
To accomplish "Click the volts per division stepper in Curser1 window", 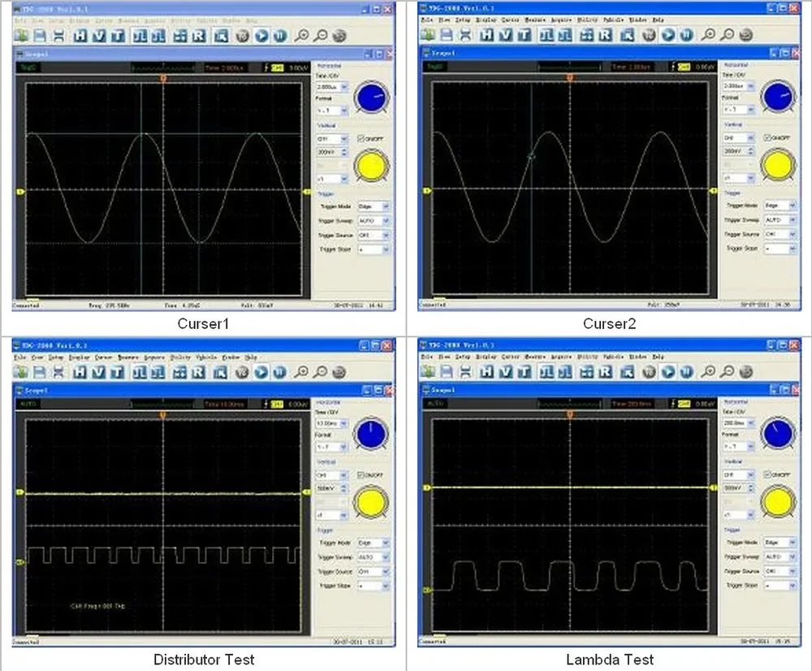I will [x=344, y=153].
